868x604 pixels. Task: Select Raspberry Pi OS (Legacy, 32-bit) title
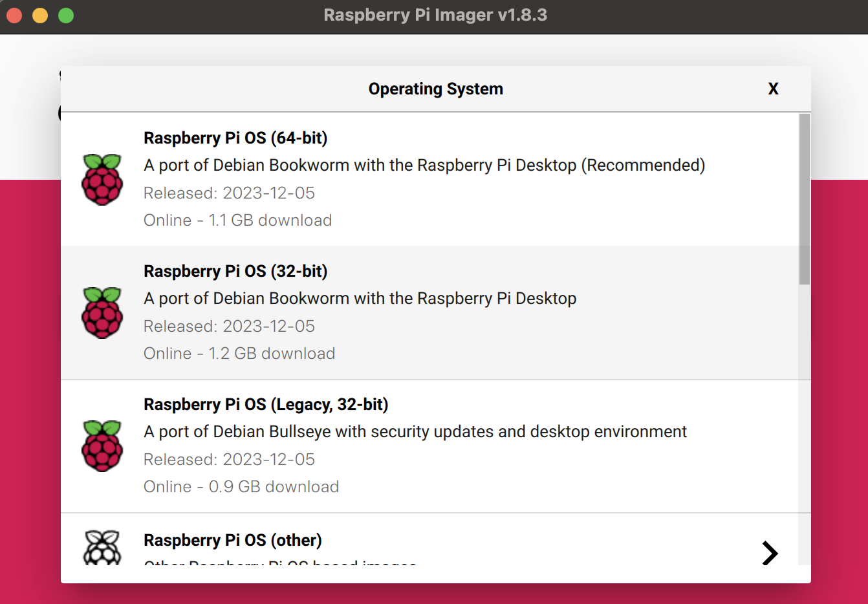(x=266, y=404)
